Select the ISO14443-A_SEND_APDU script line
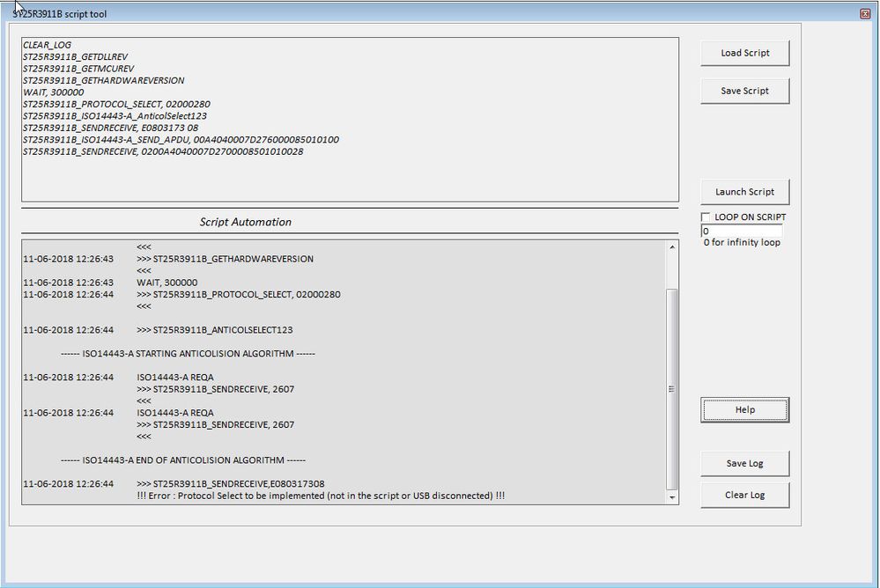 tap(181, 139)
